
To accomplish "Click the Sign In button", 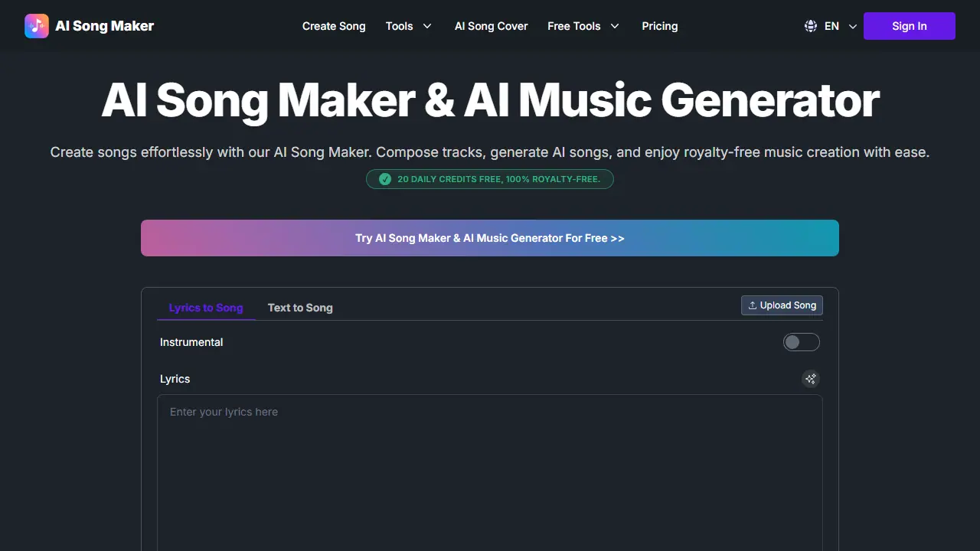I will [x=910, y=26].
